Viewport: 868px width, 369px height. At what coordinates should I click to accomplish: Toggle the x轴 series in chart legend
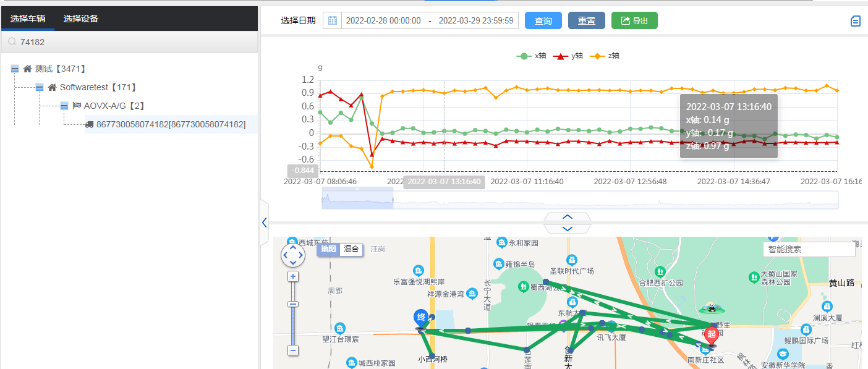click(x=531, y=56)
